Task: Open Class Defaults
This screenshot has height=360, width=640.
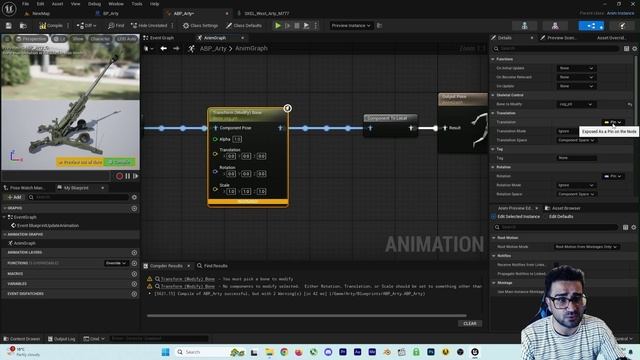Action: click(244, 26)
